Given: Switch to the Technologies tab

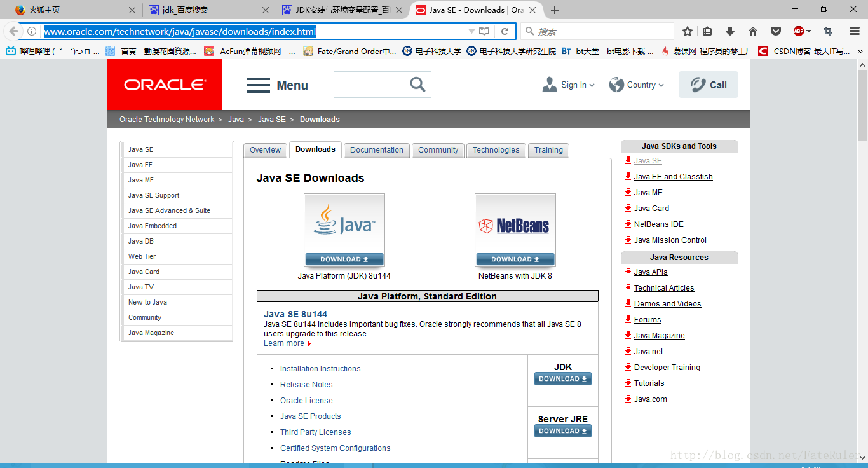Looking at the screenshot, I should 496,150.
